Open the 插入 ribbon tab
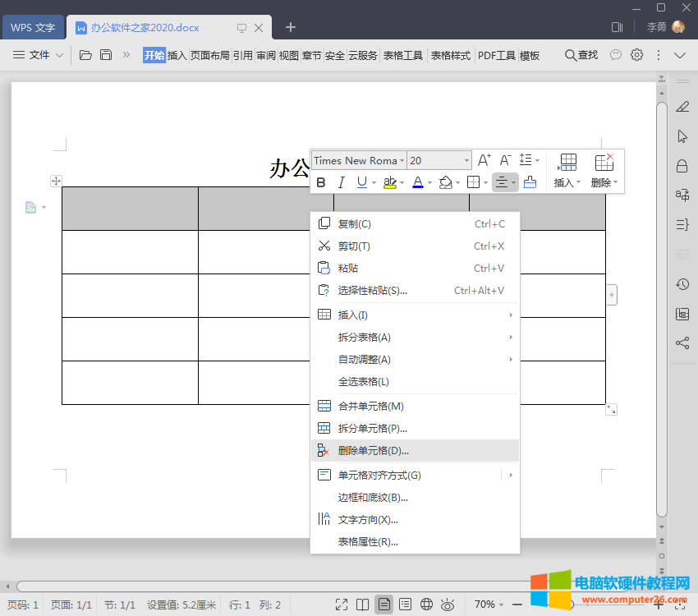 pyautogui.click(x=177, y=55)
